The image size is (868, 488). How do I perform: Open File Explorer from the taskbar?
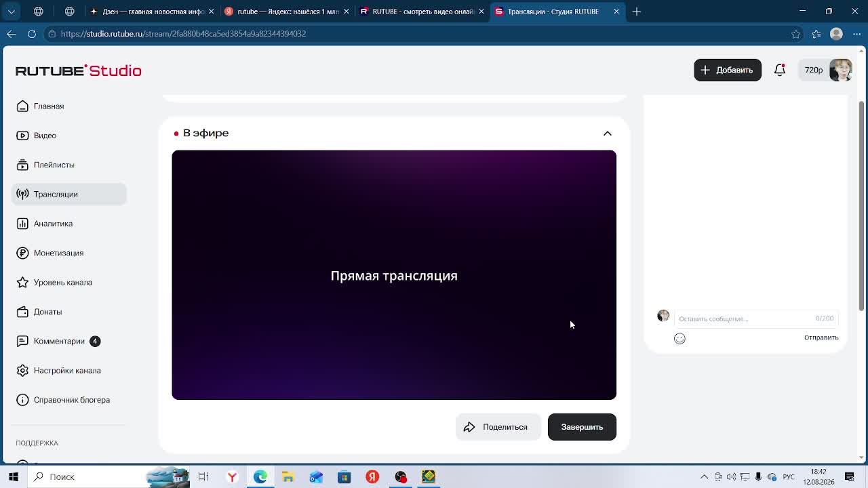[x=288, y=476]
